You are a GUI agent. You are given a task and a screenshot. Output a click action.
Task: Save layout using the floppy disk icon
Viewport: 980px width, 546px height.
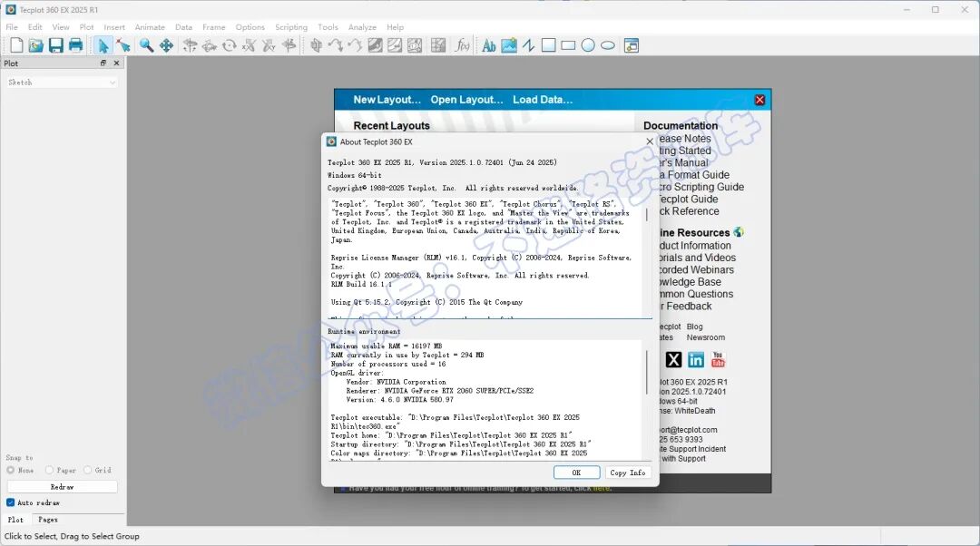[x=55, y=45]
